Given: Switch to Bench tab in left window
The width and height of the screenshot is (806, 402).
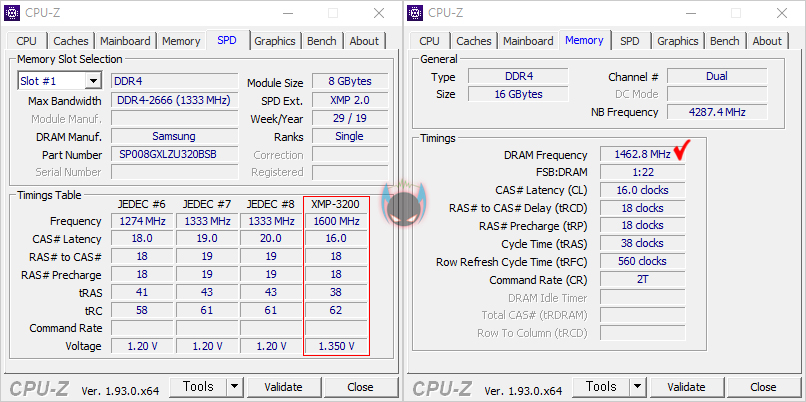Looking at the screenshot, I should tap(322, 41).
